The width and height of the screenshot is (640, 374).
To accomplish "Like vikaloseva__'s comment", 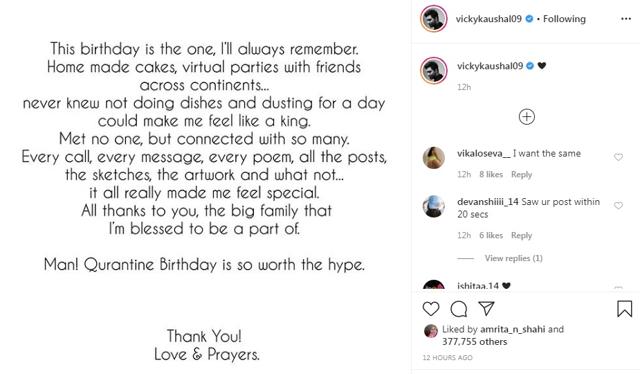I will (x=618, y=157).
